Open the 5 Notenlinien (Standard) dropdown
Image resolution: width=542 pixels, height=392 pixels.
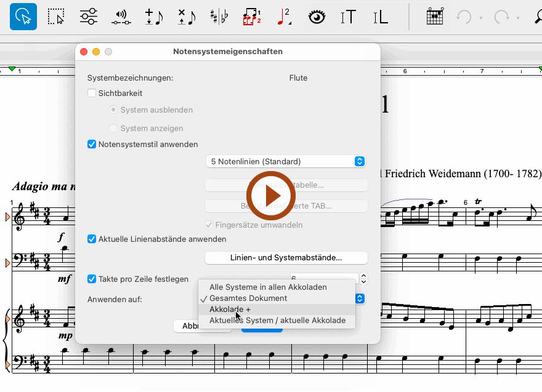point(286,161)
